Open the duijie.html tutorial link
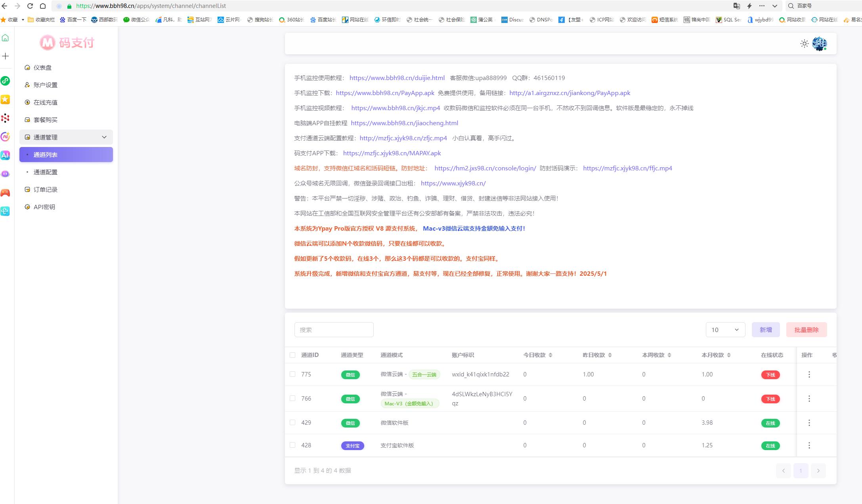This screenshot has width=862, height=504. coord(397,78)
